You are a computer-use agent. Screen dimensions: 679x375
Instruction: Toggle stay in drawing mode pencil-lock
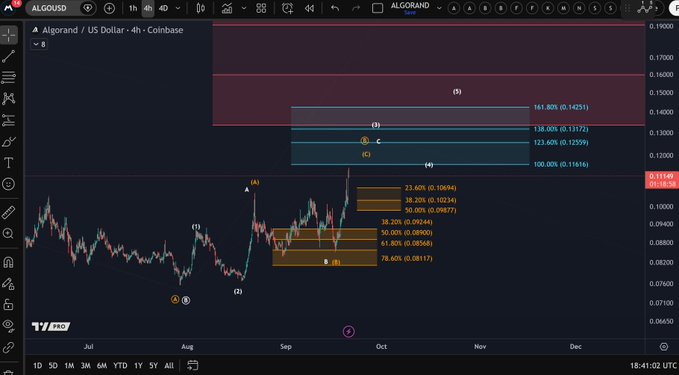click(9, 284)
